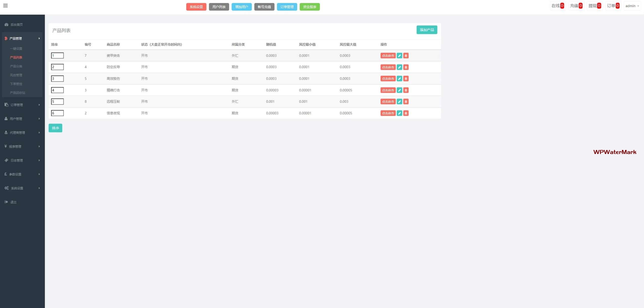Click pencil icon for 精确打击 row

399,90
